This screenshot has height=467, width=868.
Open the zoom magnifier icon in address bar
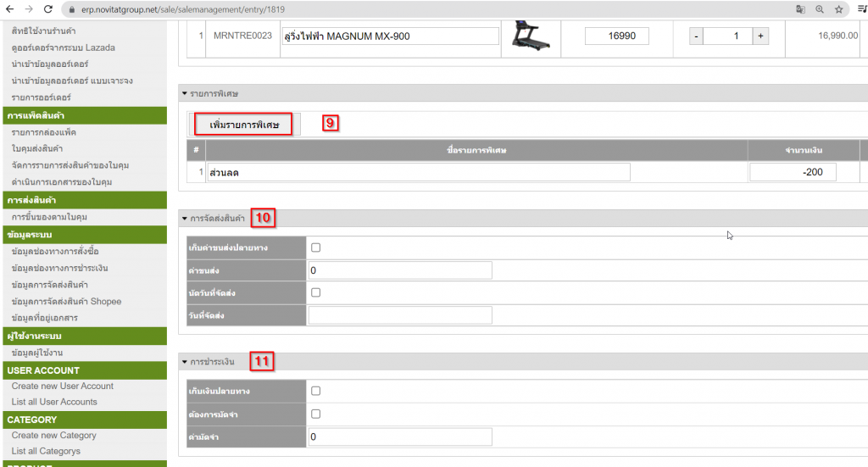[820, 9]
